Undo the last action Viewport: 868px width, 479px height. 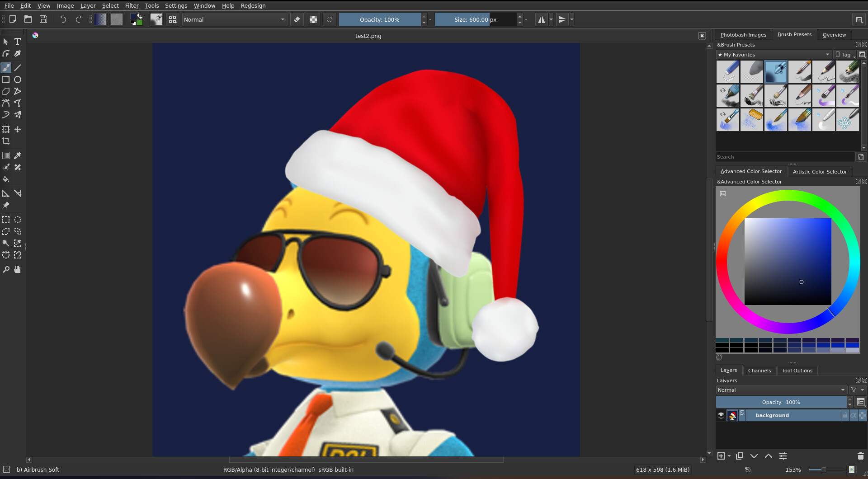point(63,19)
